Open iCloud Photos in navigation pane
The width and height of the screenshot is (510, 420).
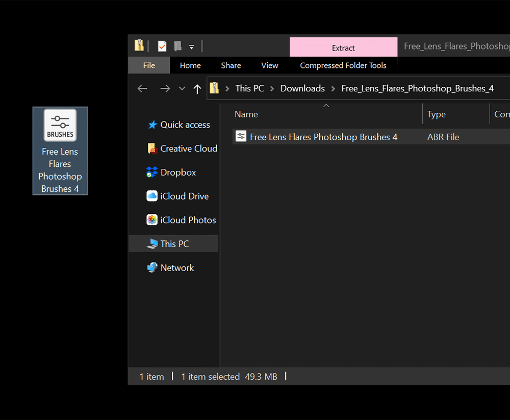click(188, 220)
